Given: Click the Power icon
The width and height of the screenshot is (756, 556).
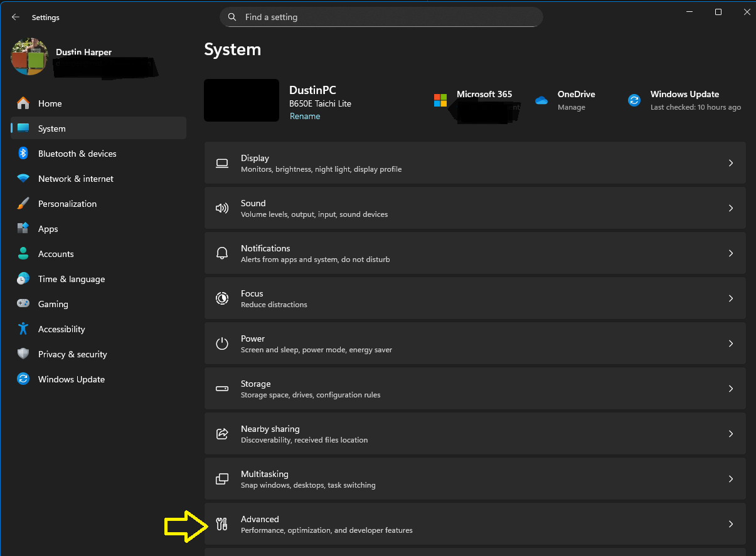Looking at the screenshot, I should (x=222, y=344).
